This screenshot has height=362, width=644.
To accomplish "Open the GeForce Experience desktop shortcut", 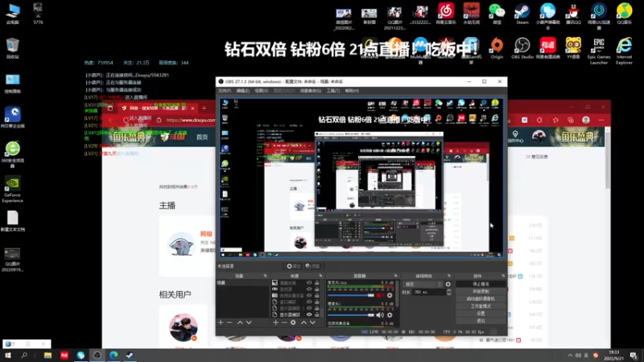I will coord(12,190).
